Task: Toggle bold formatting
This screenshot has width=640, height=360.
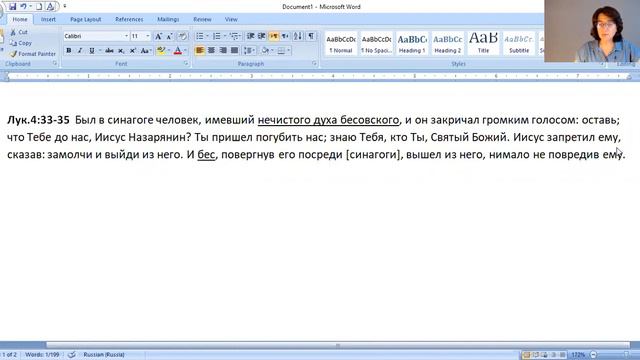Action: click(69, 51)
